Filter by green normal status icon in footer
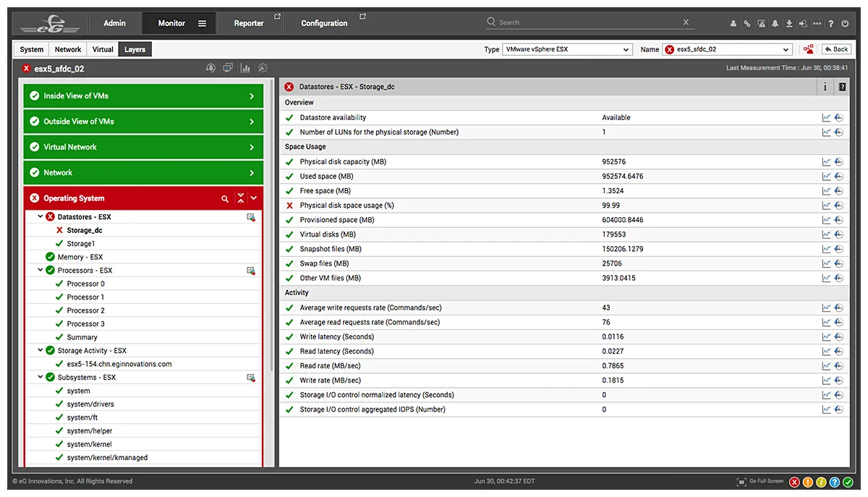The image size is (868, 497). (848, 482)
